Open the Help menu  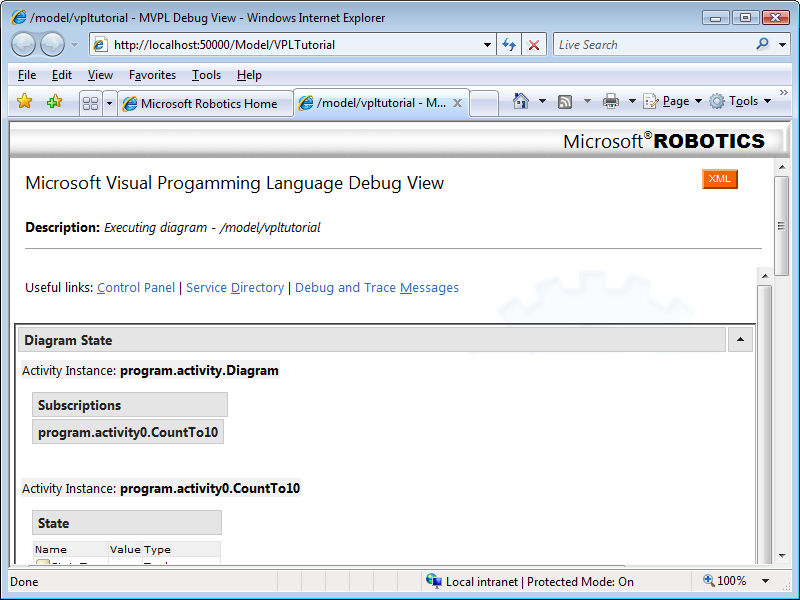coord(249,75)
